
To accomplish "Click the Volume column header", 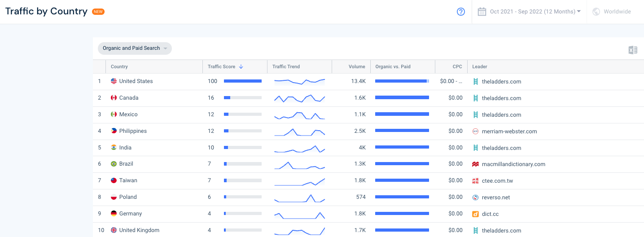I will pos(356,67).
